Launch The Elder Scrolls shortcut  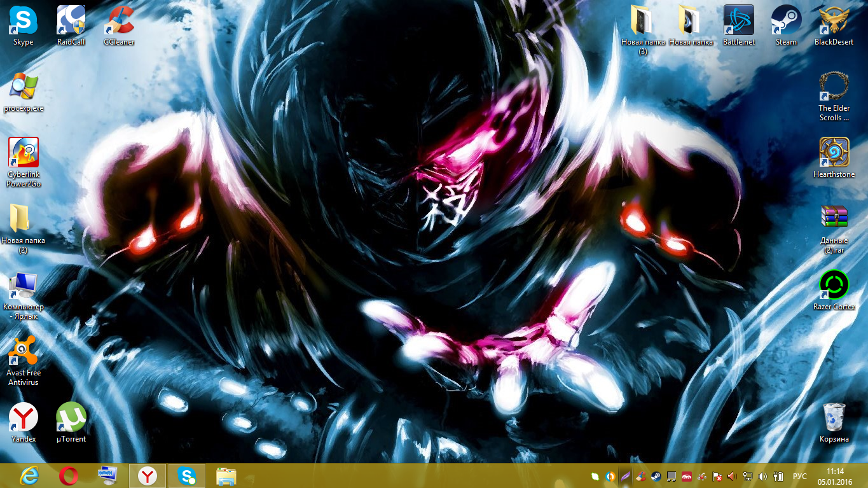click(x=834, y=97)
